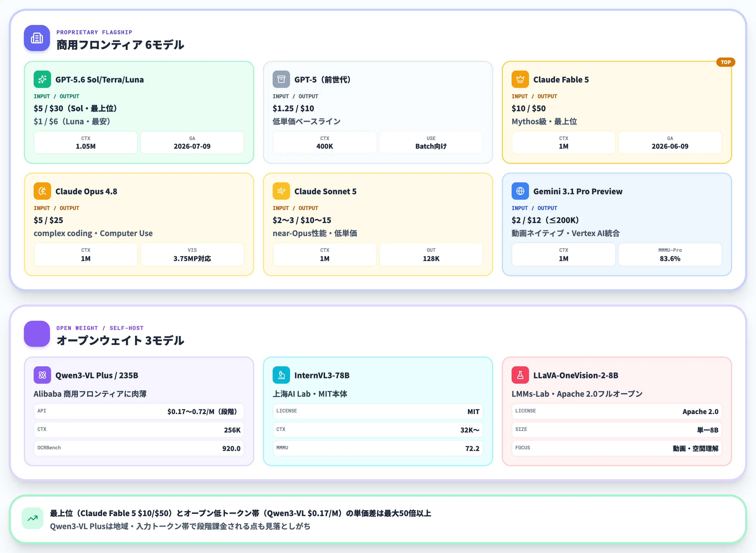
Task: Click the Gemini 3.1 Pro globe icon
Action: (520, 191)
